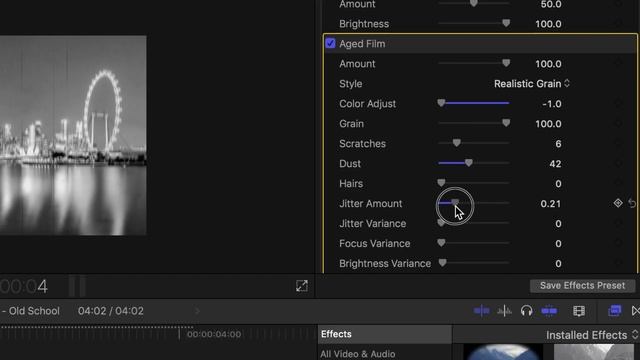This screenshot has height=360, width=640.
Task: Click the Color Adjust slider handle
Action: (x=441, y=103)
